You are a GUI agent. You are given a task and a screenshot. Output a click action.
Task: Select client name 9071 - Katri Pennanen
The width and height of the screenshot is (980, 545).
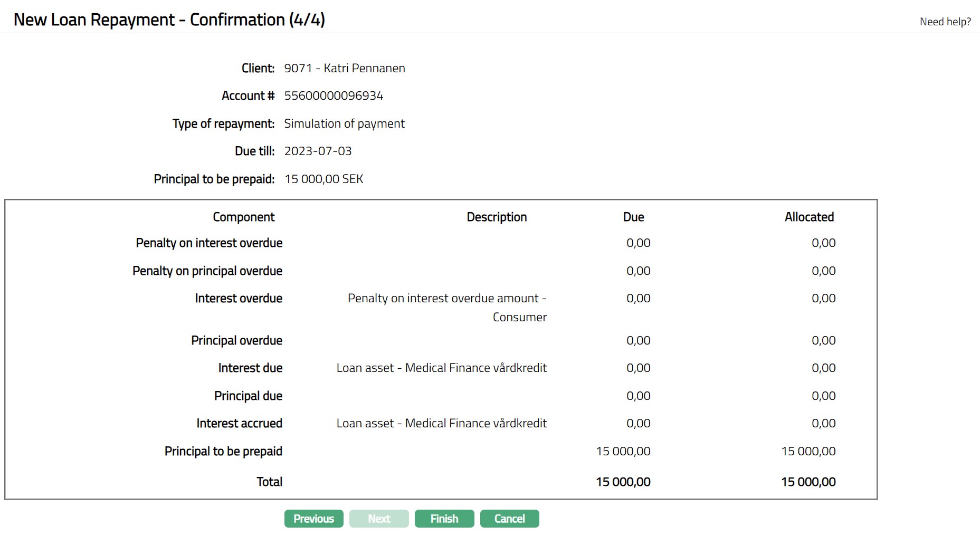(x=344, y=68)
